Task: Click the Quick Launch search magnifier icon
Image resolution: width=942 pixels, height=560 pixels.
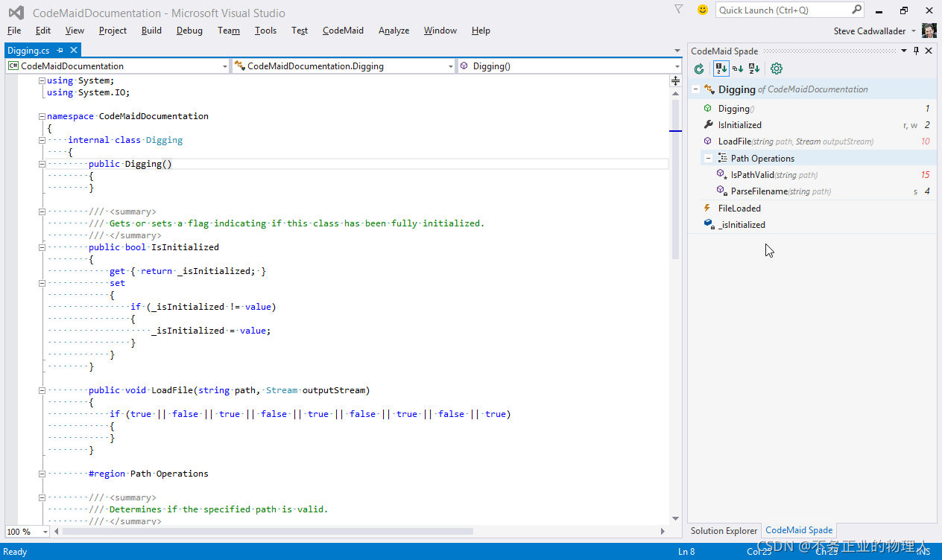Action: [856, 10]
